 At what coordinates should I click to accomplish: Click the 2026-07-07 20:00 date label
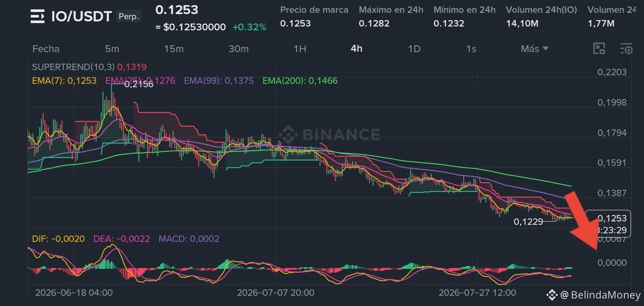(276, 293)
